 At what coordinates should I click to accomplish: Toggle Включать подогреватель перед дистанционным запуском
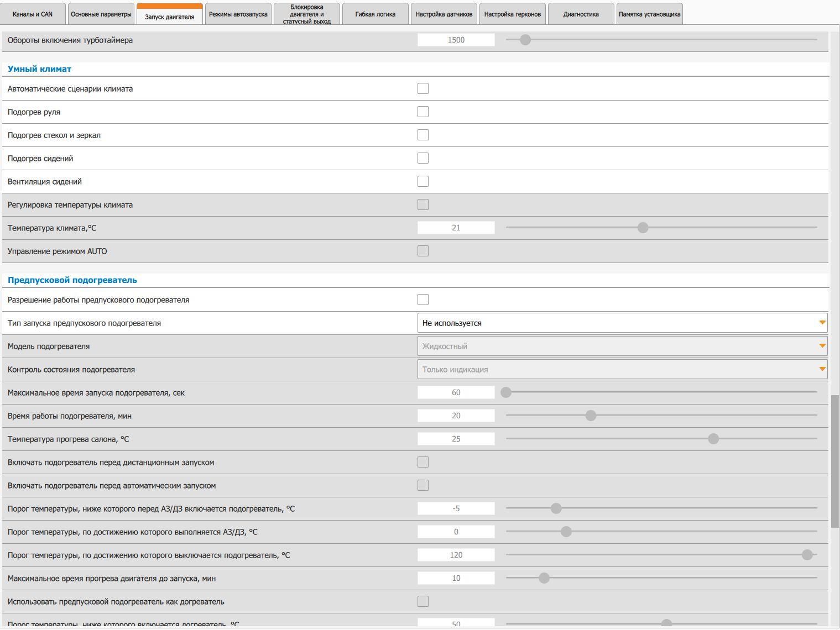click(x=423, y=462)
